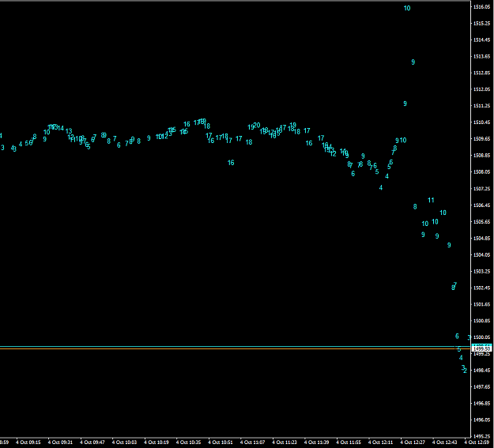Click the 1514.45 price axis label
This screenshot has height=448, width=494.
(x=481, y=40)
